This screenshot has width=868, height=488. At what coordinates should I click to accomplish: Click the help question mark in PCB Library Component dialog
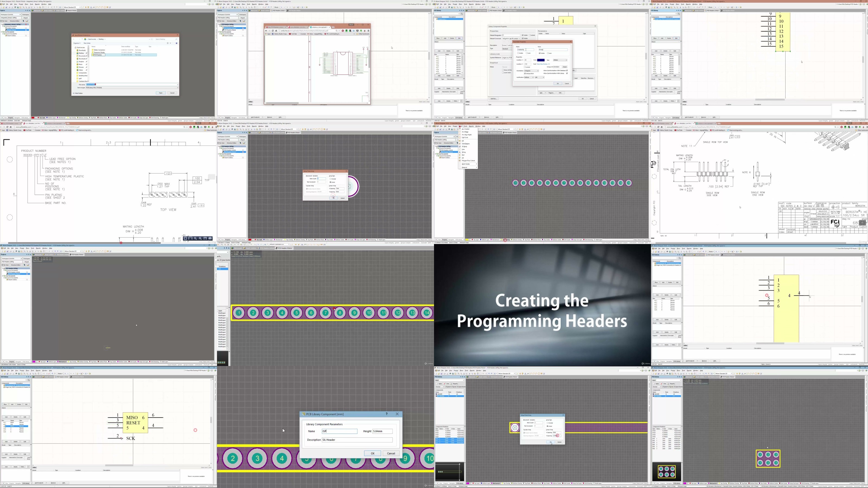[387, 414]
